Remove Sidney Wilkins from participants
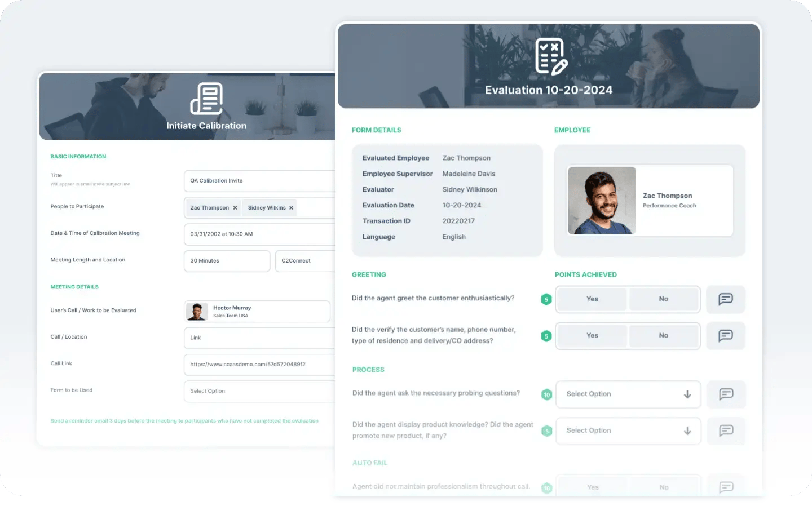This screenshot has width=812, height=506. coord(291,208)
